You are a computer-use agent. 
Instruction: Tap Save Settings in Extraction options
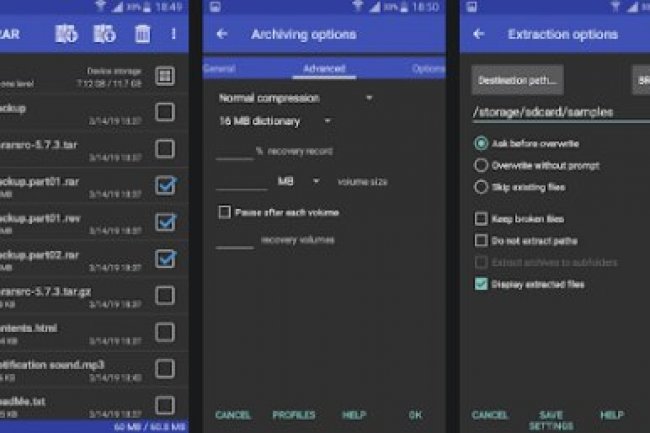(x=551, y=420)
